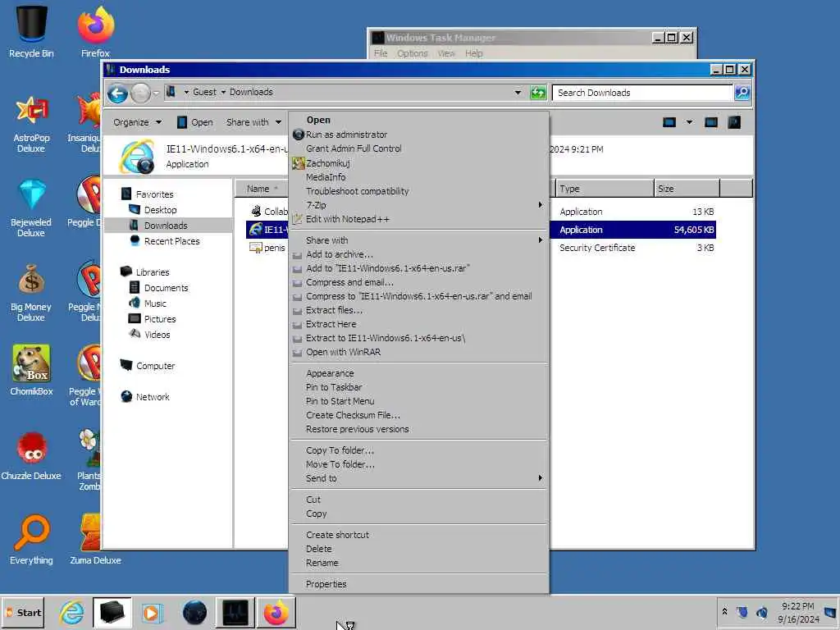
Task: Choose Open with WinRAR
Action: coord(419,352)
